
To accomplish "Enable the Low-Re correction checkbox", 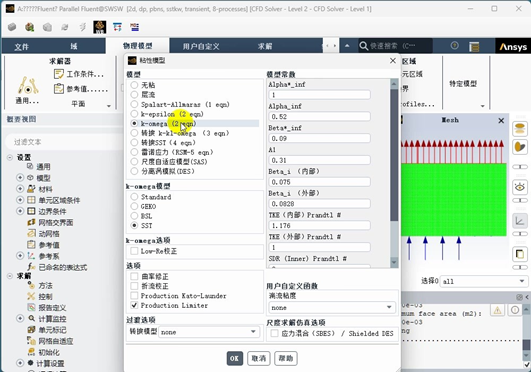I will click(134, 251).
